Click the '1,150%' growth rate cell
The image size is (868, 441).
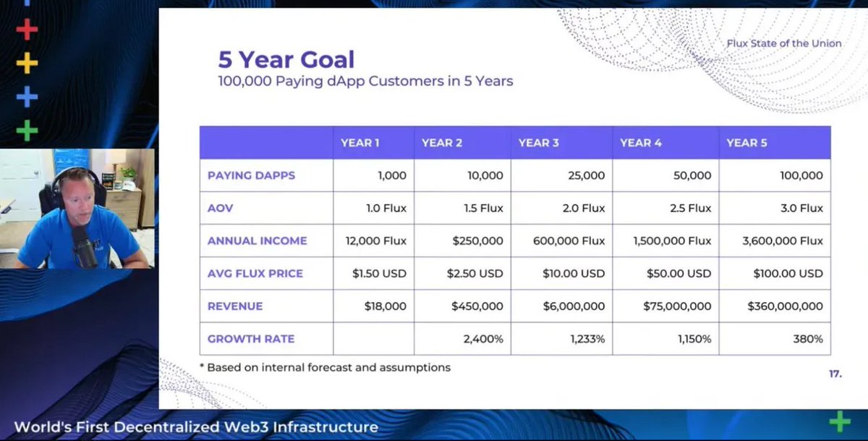point(665,339)
